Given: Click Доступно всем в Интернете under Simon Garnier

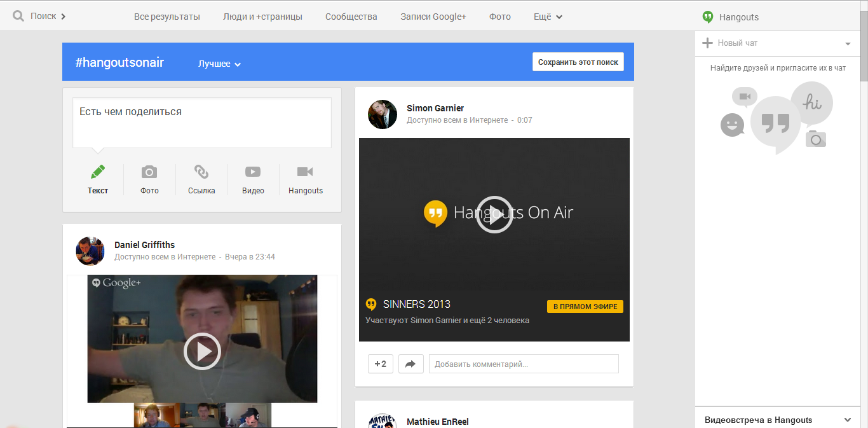Looking at the screenshot, I should [x=458, y=120].
